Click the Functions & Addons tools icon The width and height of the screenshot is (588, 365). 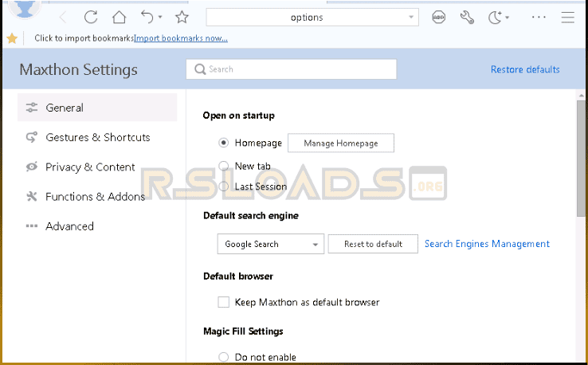32,196
